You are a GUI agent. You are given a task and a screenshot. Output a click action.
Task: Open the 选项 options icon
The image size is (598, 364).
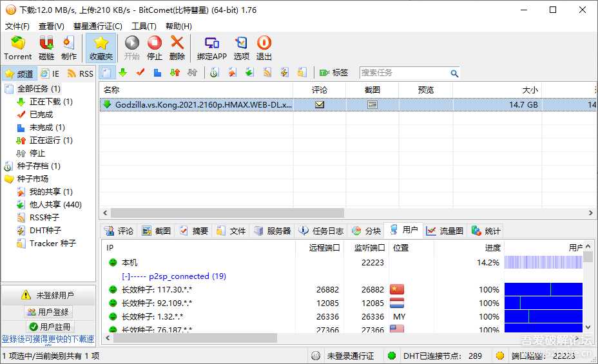(x=242, y=48)
